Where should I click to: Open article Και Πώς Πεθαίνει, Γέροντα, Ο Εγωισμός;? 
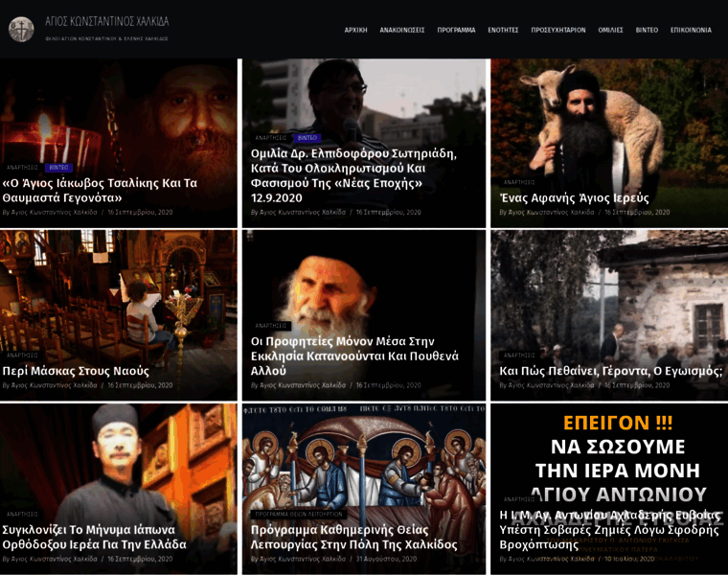(x=610, y=371)
